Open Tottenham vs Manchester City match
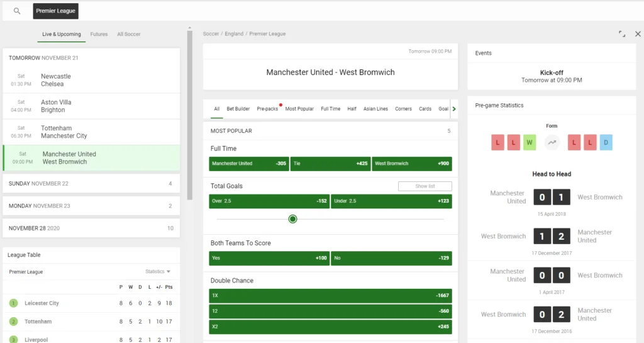The width and height of the screenshot is (644, 343). point(91,132)
